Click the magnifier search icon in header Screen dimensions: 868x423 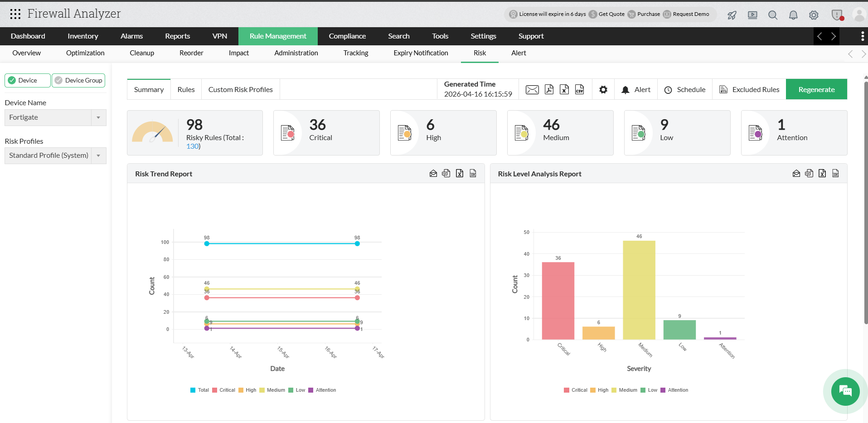pos(773,15)
